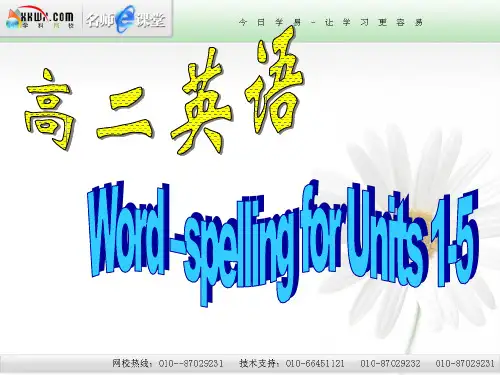Click tech support number 010-66451121

pos(315,363)
